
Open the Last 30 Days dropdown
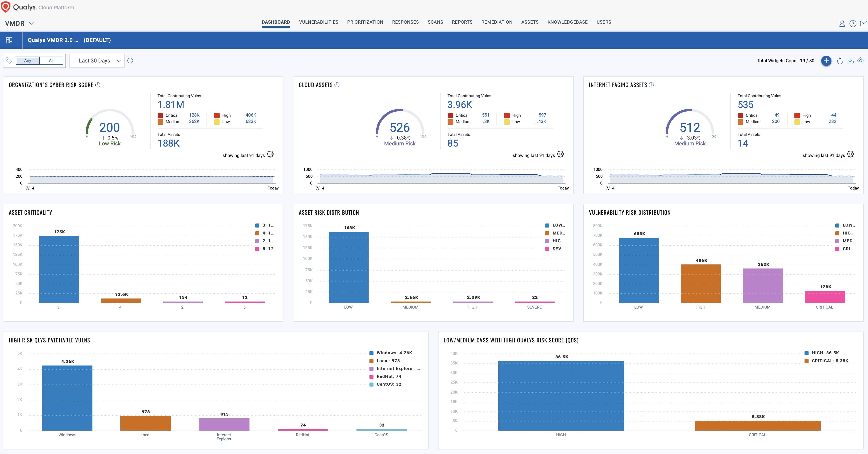97,61
